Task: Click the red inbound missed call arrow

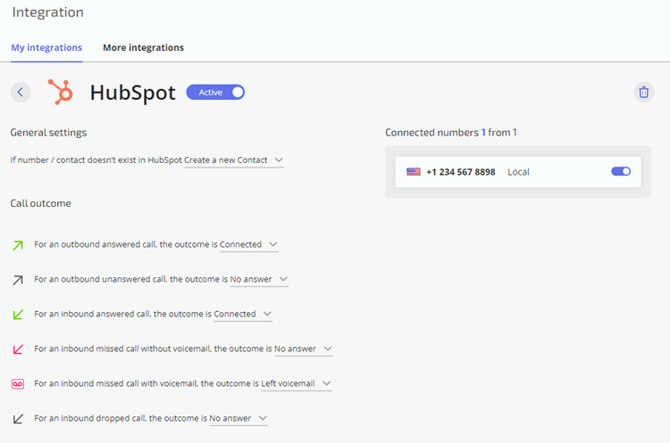Action: 18,349
